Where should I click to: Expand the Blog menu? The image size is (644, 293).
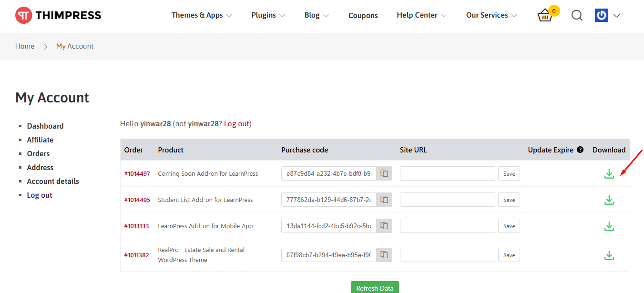click(x=317, y=15)
